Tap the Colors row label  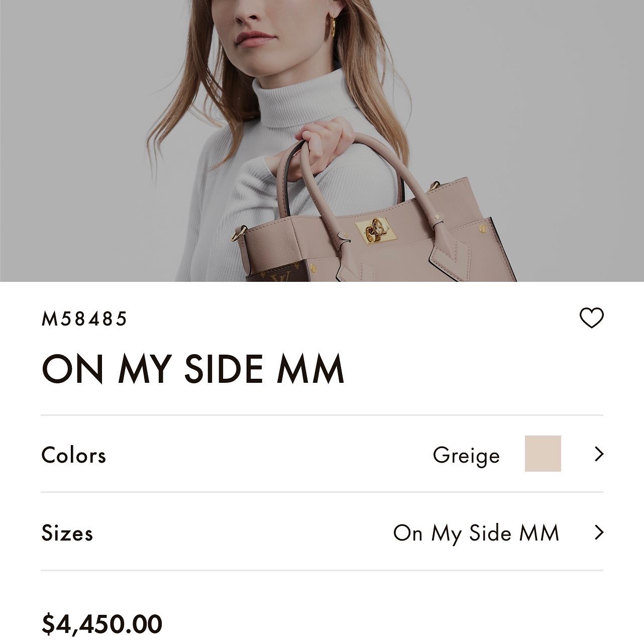(74, 455)
